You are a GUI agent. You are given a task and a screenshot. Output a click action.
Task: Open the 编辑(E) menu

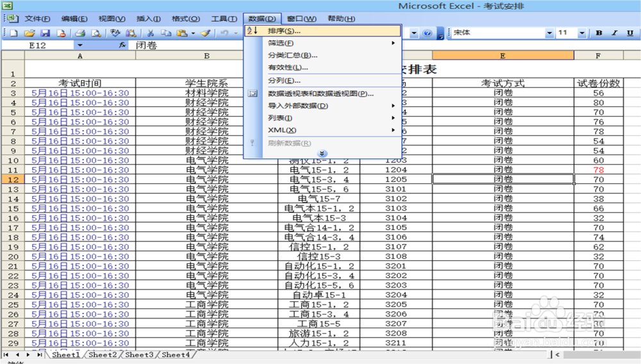74,19
